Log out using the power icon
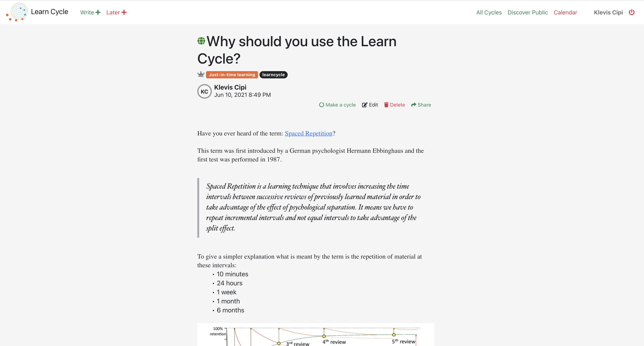Image resolution: width=644 pixels, height=346 pixels. coord(632,12)
